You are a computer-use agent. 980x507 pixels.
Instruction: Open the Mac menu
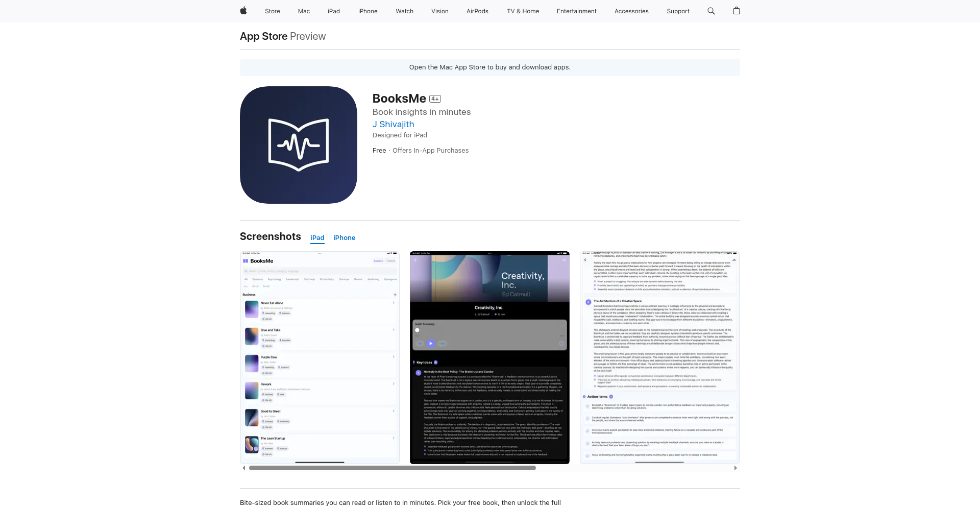tap(304, 11)
